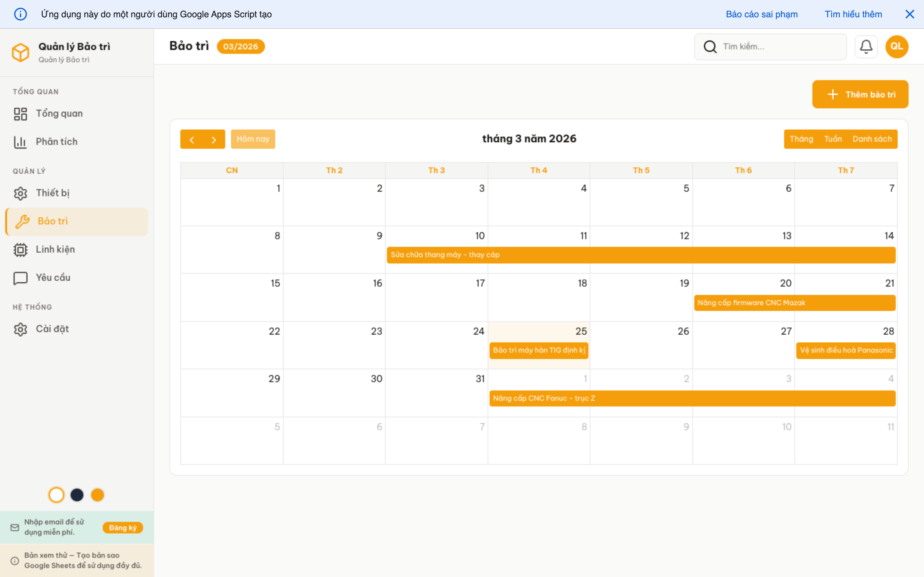Go to next month with the right chevron

(x=214, y=139)
